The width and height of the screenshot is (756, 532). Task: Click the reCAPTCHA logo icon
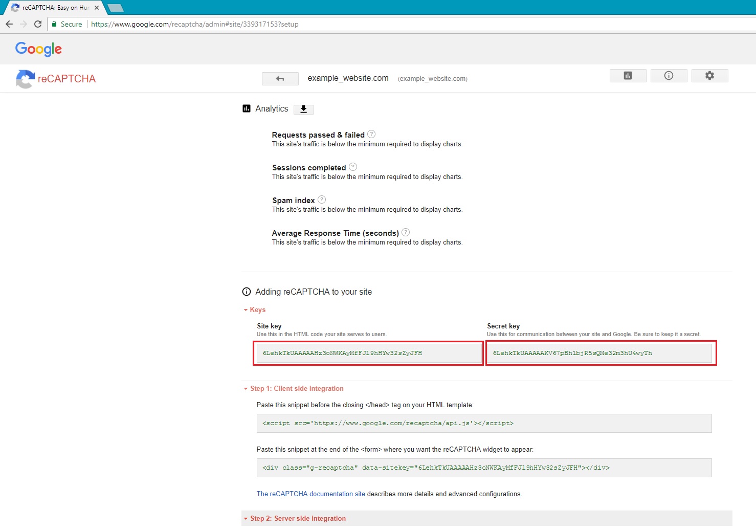pos(25,79)
